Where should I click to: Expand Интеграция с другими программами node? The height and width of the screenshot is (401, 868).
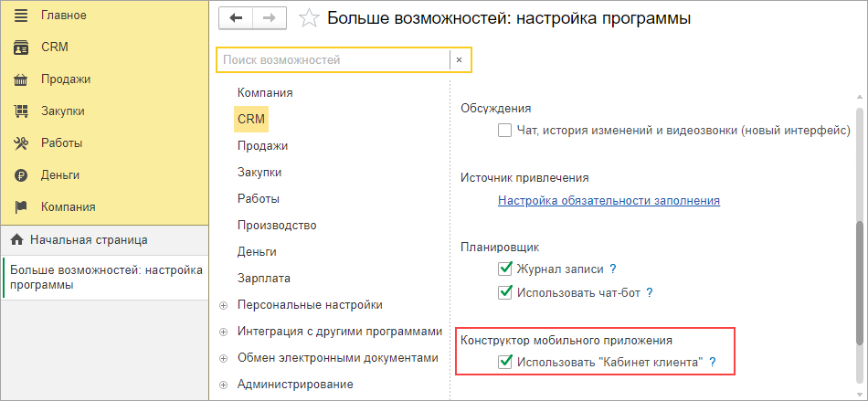[223, 332]
